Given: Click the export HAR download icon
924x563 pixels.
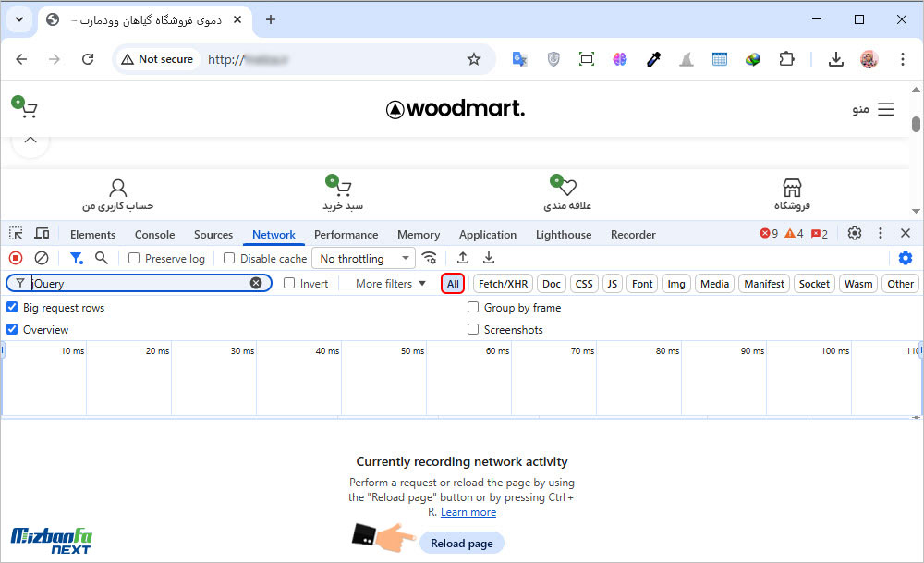Looking at the screenshot, I should (489, 259).
